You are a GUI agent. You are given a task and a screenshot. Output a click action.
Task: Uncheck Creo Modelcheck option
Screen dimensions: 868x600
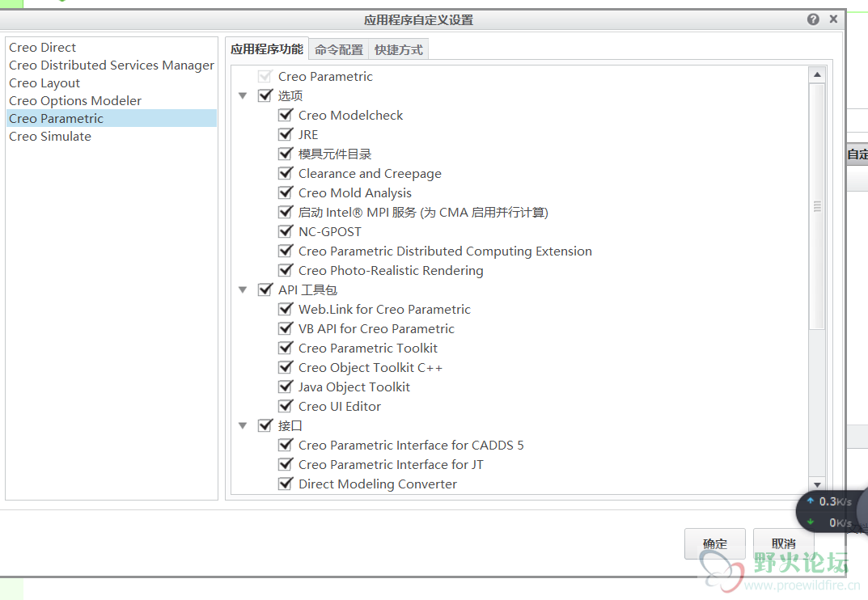point(286,115)
